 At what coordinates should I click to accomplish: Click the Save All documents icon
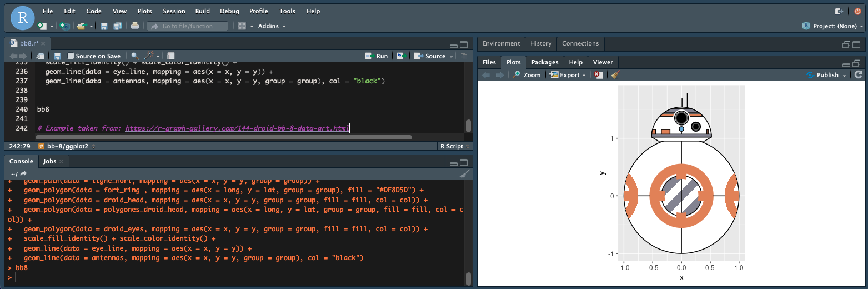point(117,26)
